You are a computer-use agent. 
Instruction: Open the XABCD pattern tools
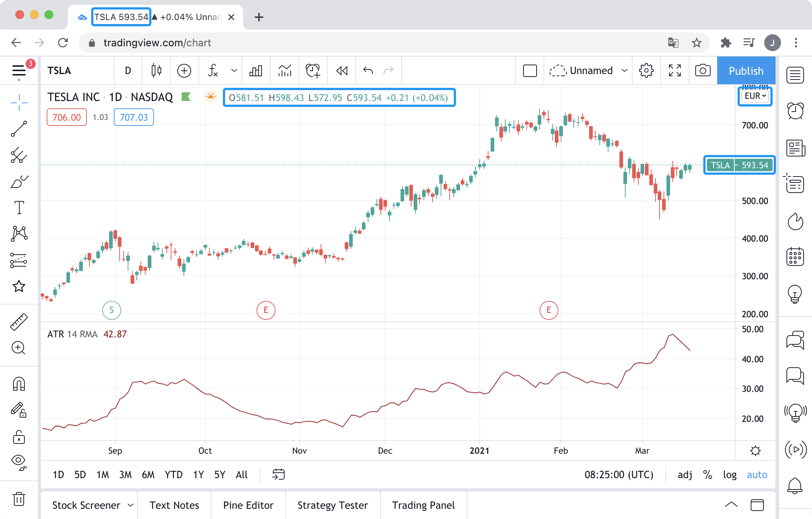click(x=19, y=234)
